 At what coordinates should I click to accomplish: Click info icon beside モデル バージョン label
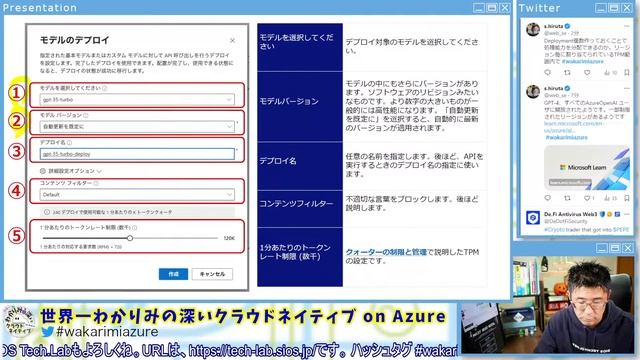pyautogui.click(x=86, y=116)
